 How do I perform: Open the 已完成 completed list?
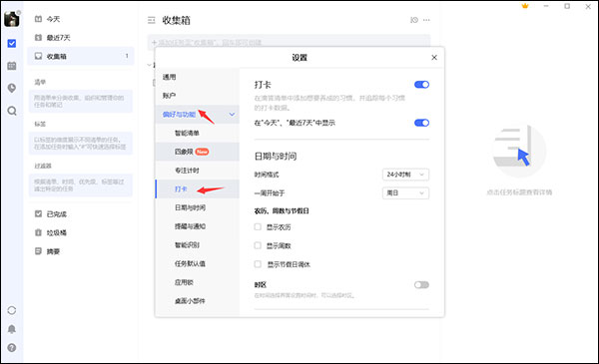click(x=81, y=214)
